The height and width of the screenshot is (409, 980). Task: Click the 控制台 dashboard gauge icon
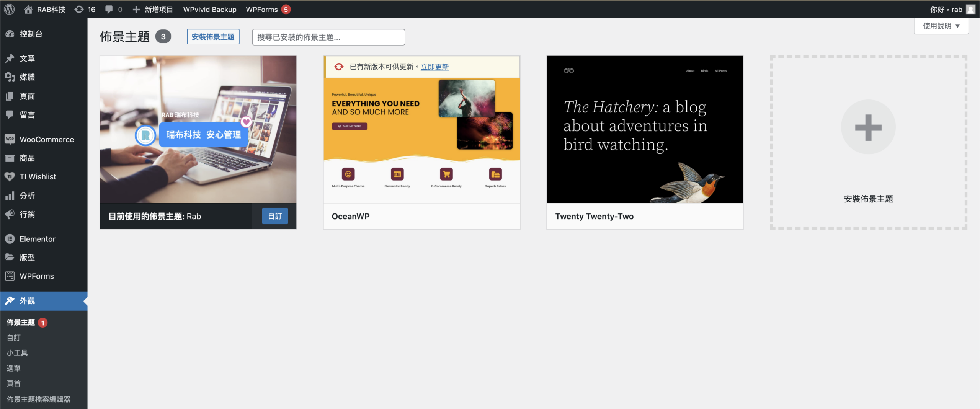click(10, 34)
